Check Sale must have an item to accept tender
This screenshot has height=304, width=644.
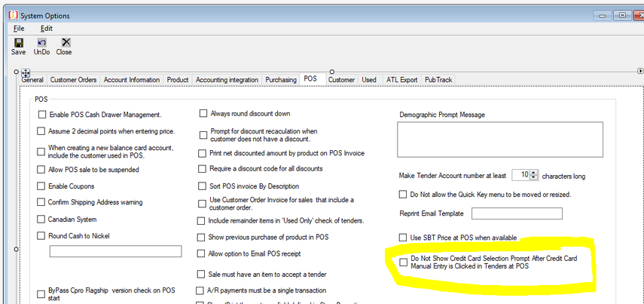200,274
